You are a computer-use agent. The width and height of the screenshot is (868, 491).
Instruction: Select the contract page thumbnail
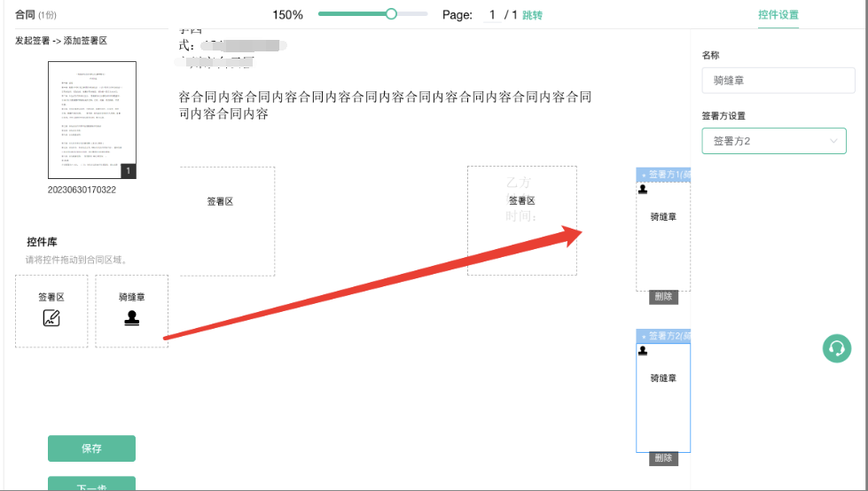[x=91, y=120]
